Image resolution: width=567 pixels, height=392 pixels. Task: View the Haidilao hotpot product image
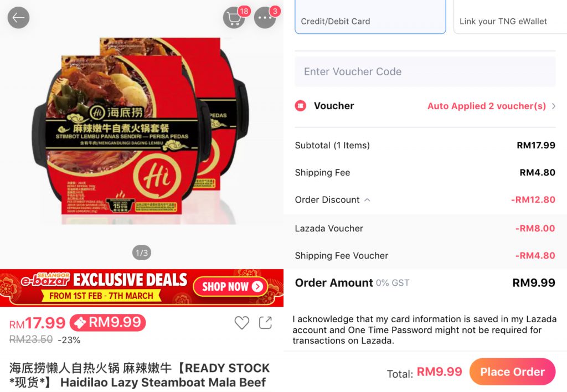click(x=141, y=130)
